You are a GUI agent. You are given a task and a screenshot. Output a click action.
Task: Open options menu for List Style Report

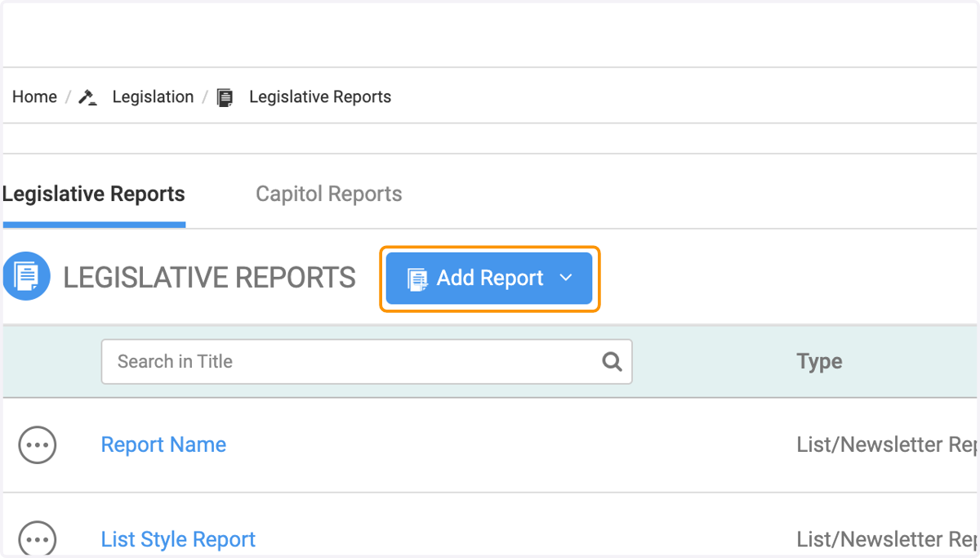click(x=38, y=538)
